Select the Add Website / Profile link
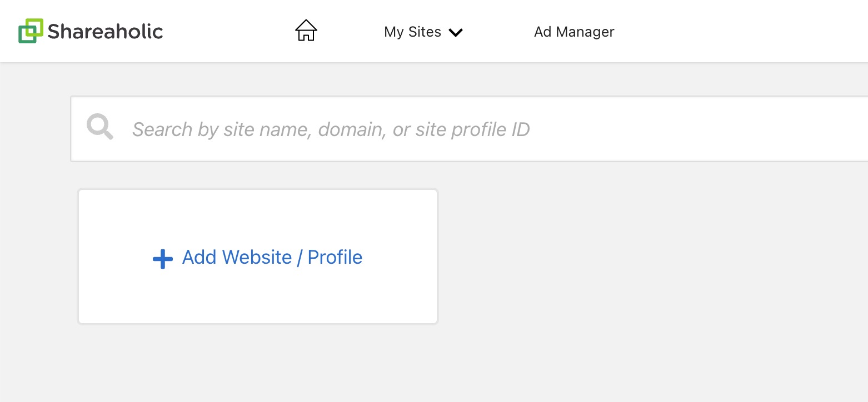Viewport: 868px width, 402px height. [258, 258]
